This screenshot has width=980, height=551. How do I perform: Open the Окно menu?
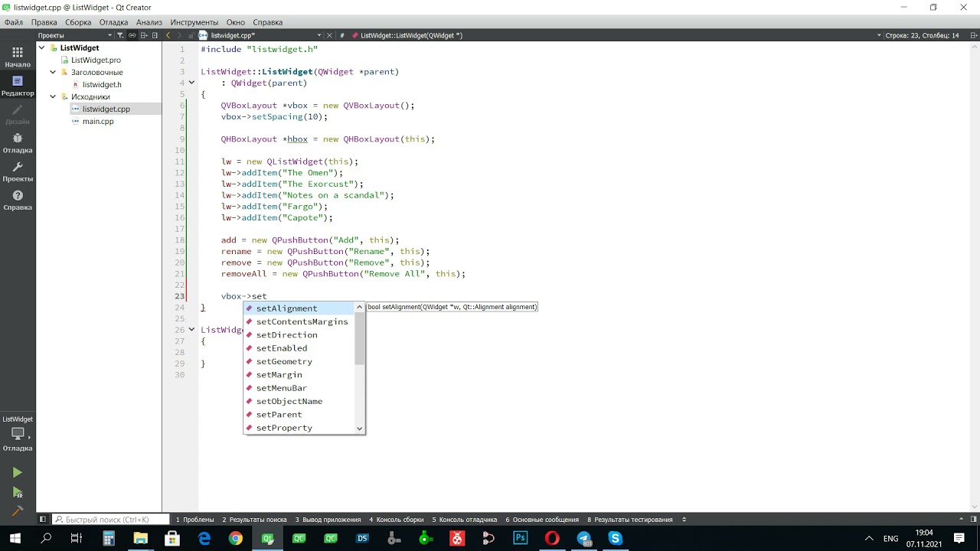point(236,22)
